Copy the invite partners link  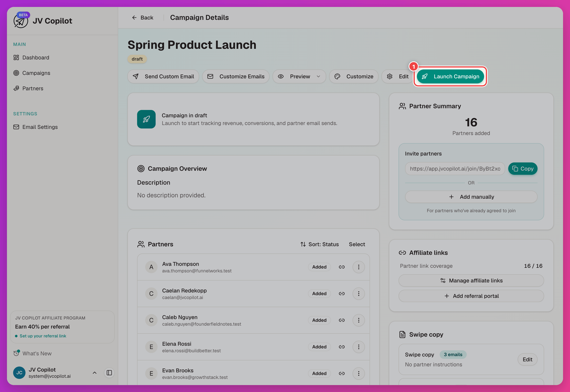(x=522, y=169)
